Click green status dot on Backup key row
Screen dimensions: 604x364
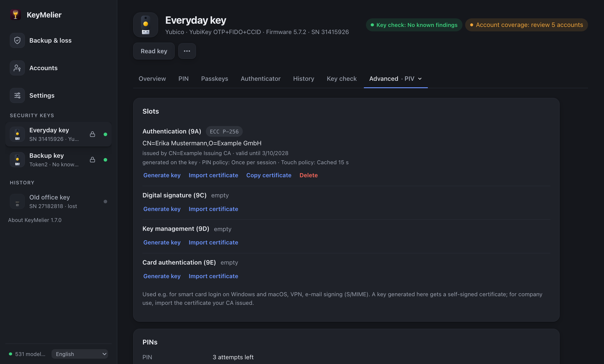pos(105,160)
